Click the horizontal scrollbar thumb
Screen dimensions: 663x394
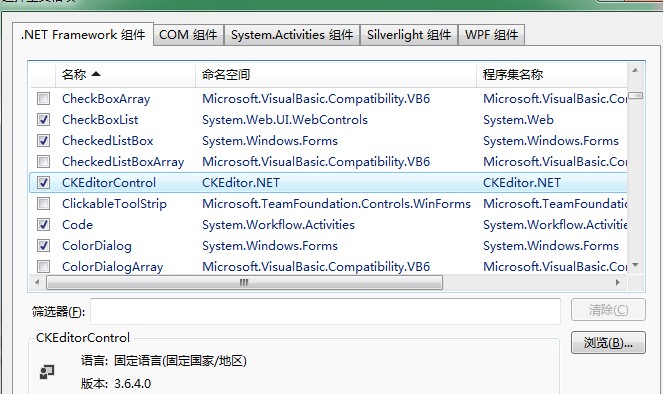tap(244, 282)
